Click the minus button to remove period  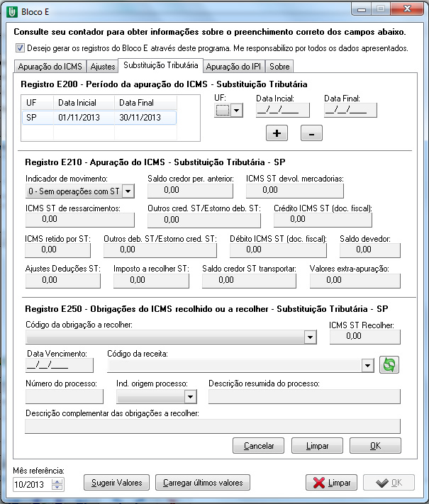pyautogui.click(x=312, y=132)
